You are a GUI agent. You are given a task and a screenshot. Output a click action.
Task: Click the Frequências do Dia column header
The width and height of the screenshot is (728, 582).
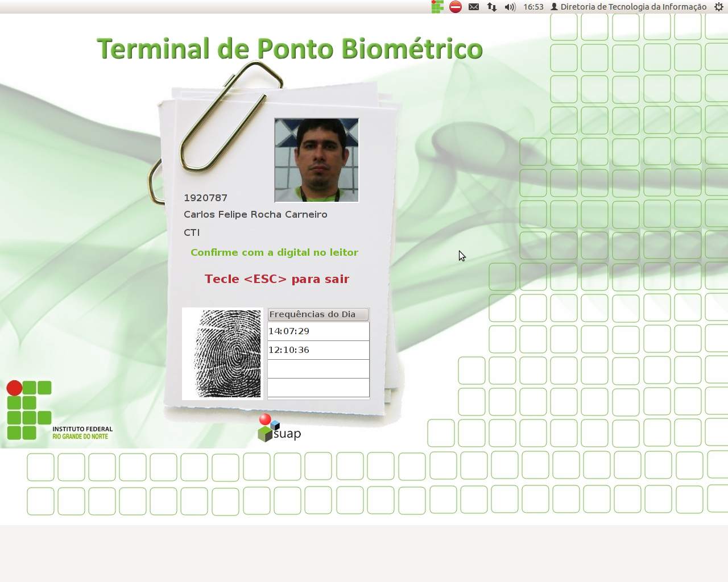318,314
